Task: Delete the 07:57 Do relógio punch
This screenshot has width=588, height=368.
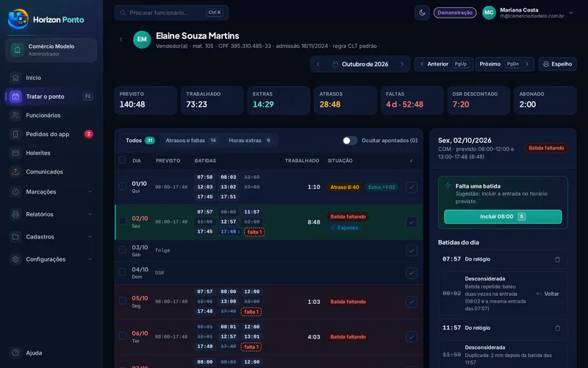Action: (558, 260)
